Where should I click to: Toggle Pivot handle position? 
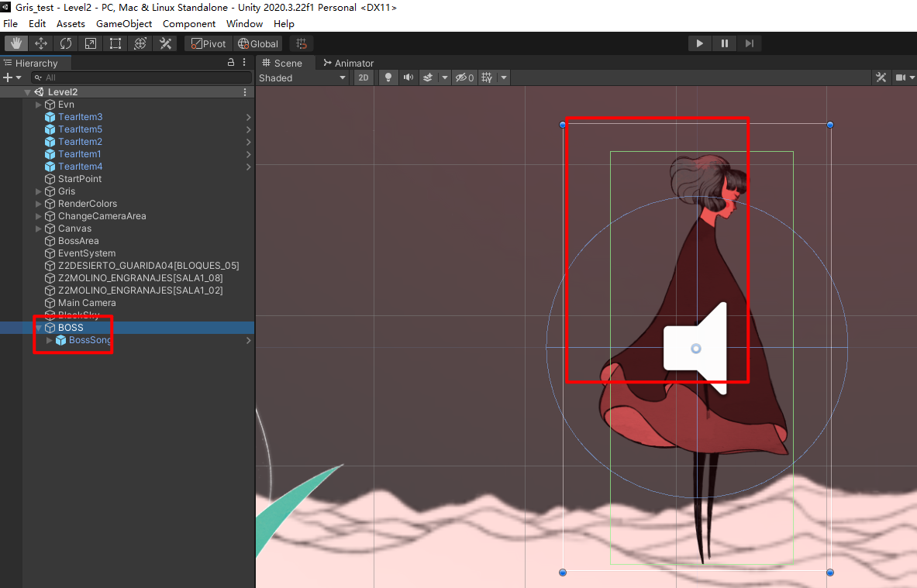[209, 44]
